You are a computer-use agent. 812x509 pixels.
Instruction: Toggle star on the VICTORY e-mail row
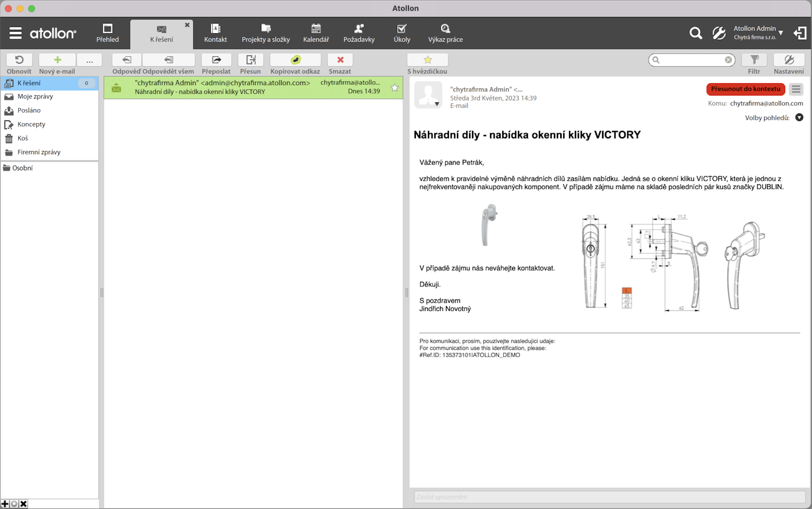(394, 88)
